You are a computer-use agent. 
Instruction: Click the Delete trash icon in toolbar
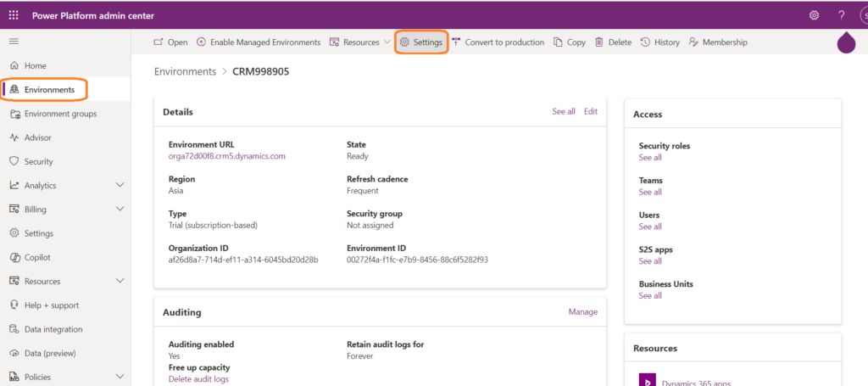[x=613, y=42]
